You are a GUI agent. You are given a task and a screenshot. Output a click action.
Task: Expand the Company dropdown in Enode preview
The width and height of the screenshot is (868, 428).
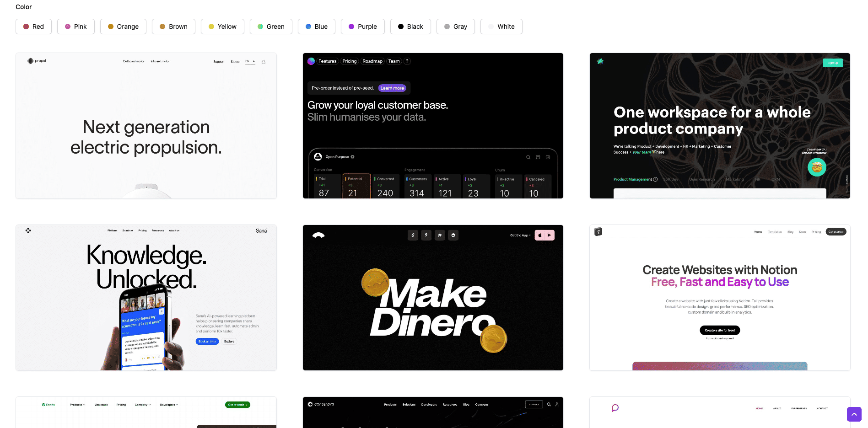[x=143, y=405]
